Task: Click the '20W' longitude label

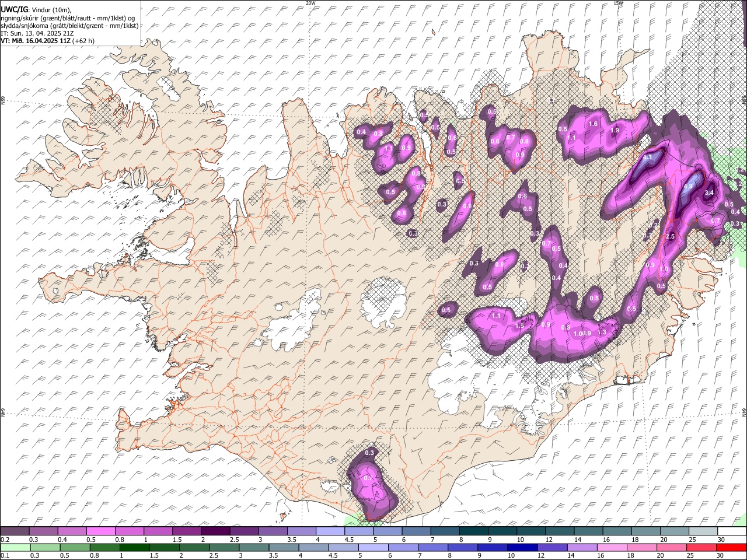Action: [x=310, y=3]
